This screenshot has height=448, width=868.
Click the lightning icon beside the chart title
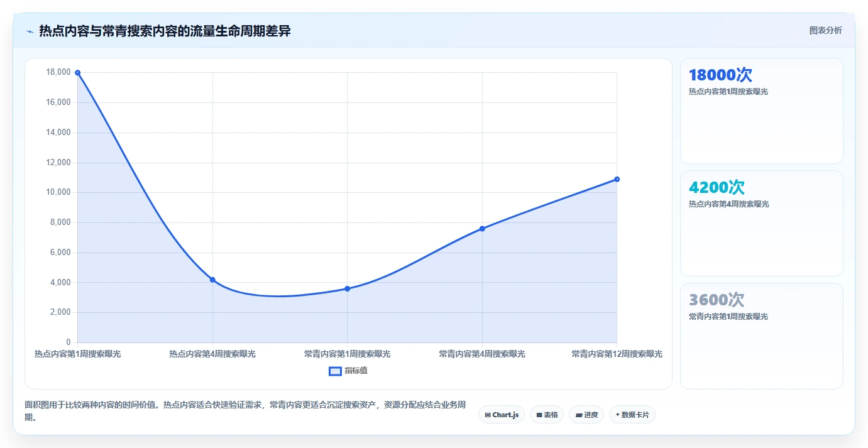(x=30, y=31)
